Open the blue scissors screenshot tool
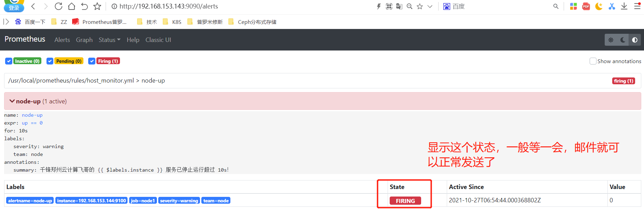The height and width of the screenshot is (217, 644). [612, 6]
